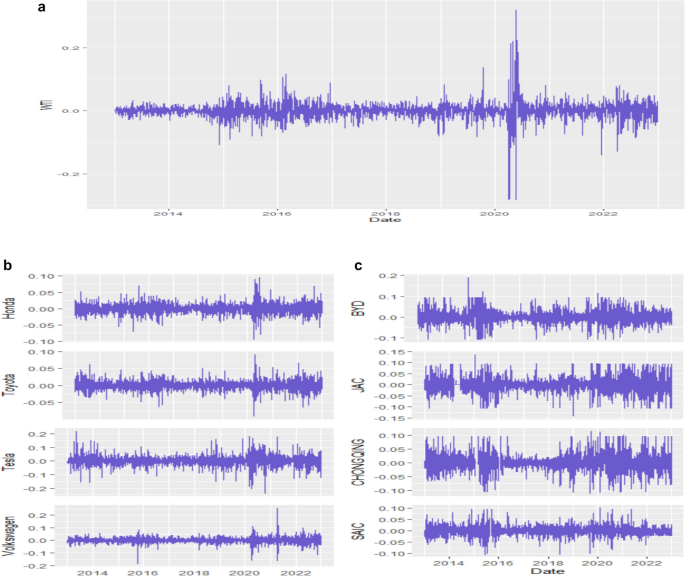Click the 0.2 tick on the Tesla axis
This screenshot has width=685, height=576.
tap(38, 434)
